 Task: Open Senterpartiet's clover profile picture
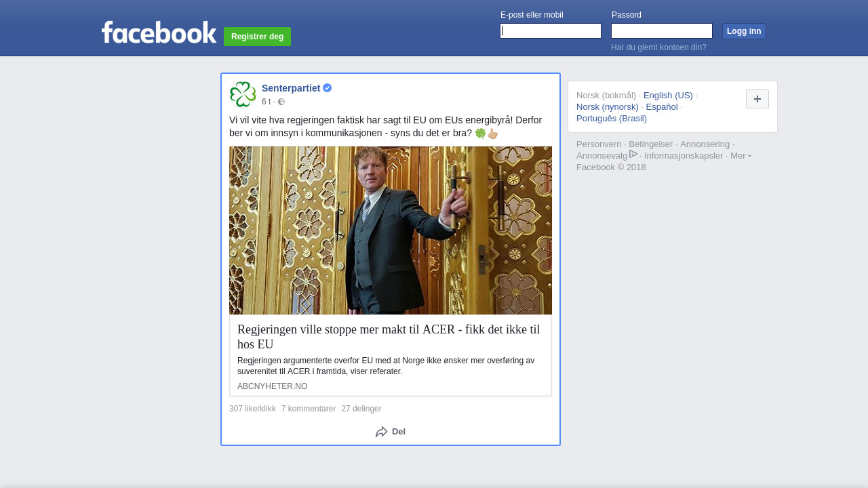click(x=243, y=94)
